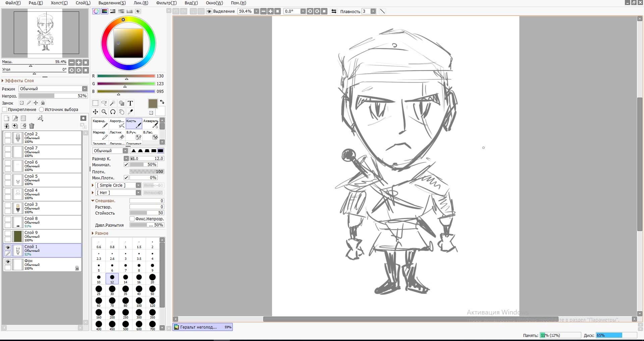Screen dimensions: 644x341
Task: Collapse the Смешиван. section
Action: click(x=103, y=201)
